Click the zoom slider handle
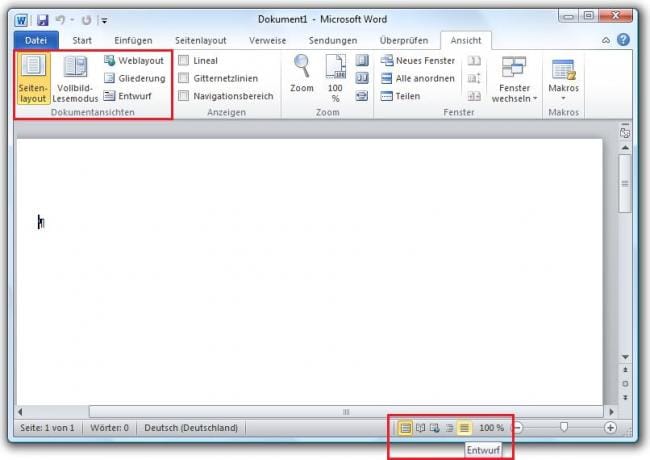Viewport: 650px width, 460px height. point(563,427)
